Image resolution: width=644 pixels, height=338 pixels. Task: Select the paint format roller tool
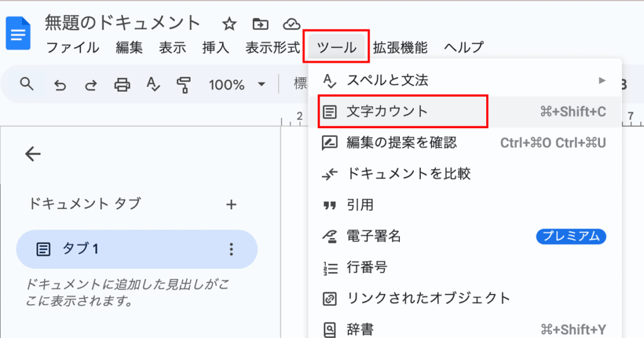[x=184, y=85]
